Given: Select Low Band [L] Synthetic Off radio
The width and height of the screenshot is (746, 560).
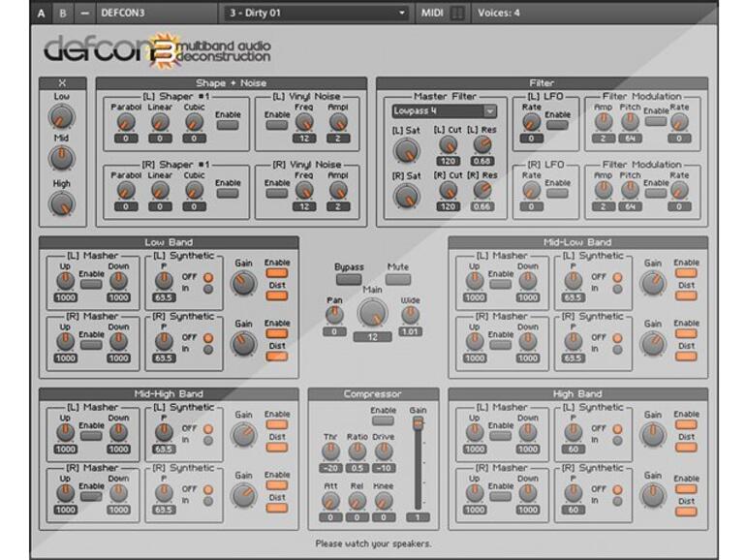Looking at the screenshot, I should coord(208,277).
